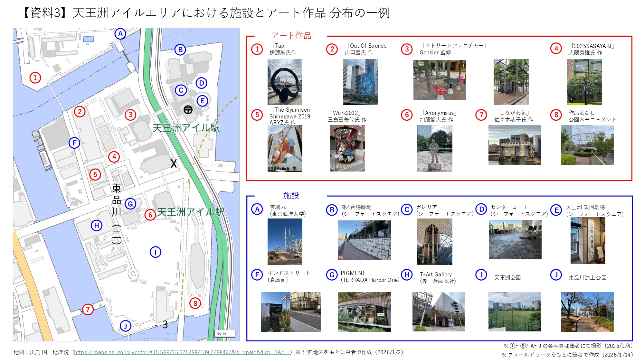644x362 pixels.
Task: Click the Tap sculpture photo
Action: (x=285, y=82)
